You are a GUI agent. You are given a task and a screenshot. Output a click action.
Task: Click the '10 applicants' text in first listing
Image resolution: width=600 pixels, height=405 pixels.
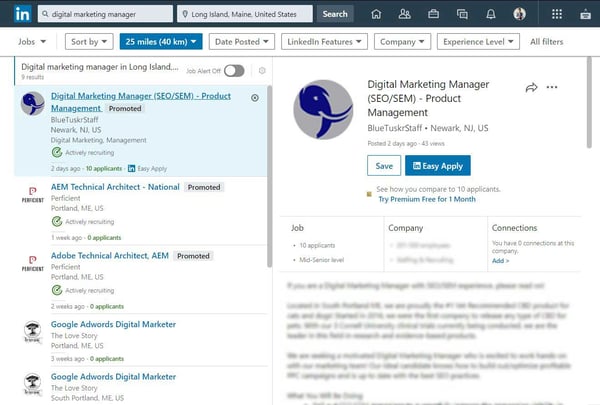pos(104,168)
